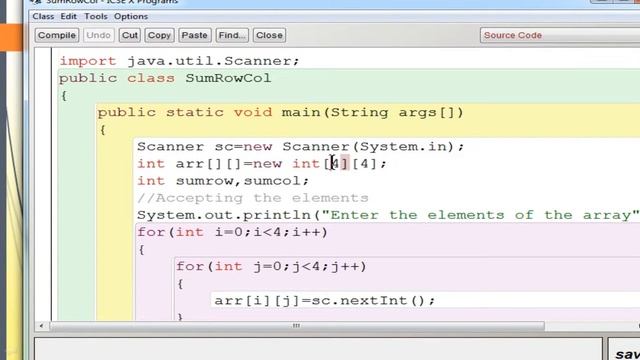Click 'arr[i][j]=sc.nextInt();' statement
The image size is (640, 360).
[x=325, y=301]
